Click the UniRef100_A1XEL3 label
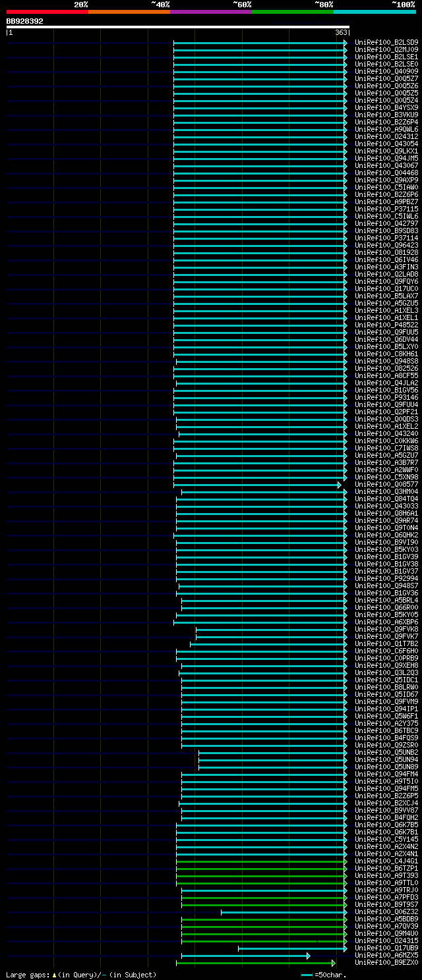This screenshot has width=422, height=980. 386,310
